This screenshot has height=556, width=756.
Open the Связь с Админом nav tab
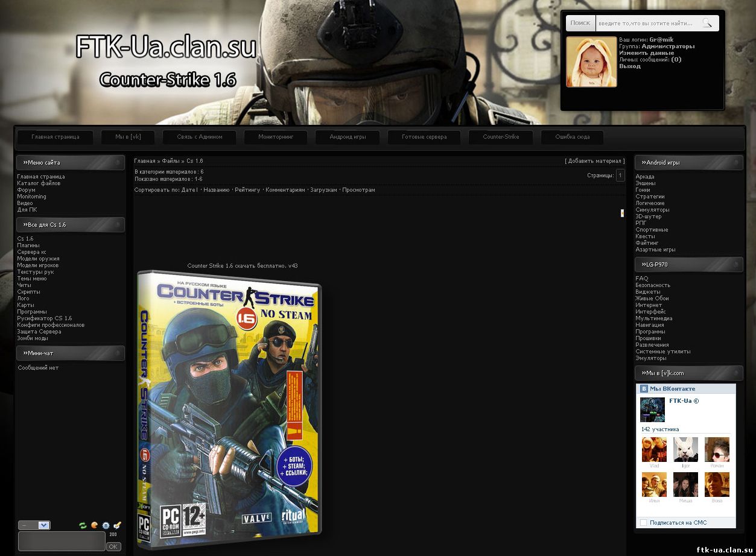(x=200, y=137)
